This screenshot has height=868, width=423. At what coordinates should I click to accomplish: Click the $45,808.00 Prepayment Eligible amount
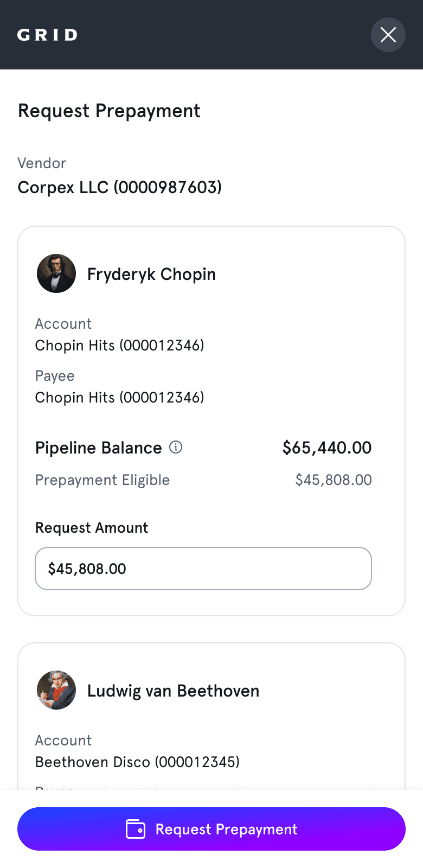click(x=334, y=480)
